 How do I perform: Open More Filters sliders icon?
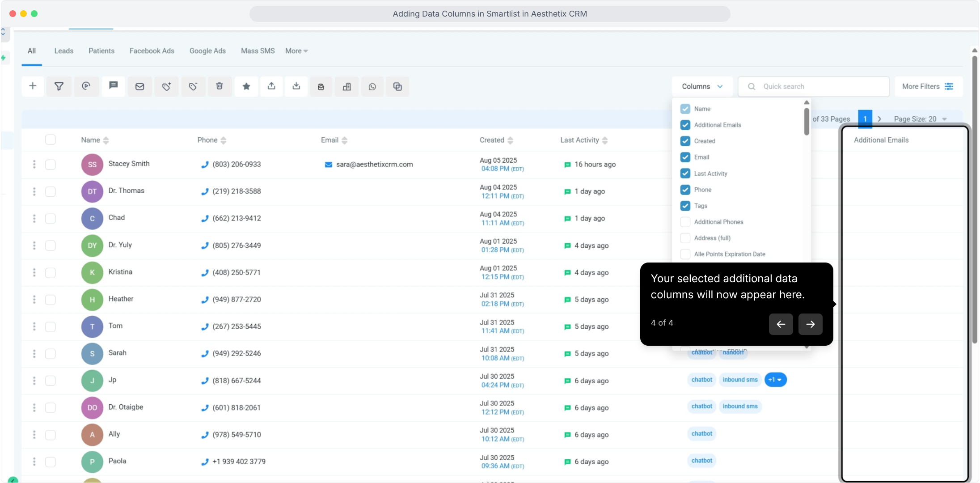[949, 86]
